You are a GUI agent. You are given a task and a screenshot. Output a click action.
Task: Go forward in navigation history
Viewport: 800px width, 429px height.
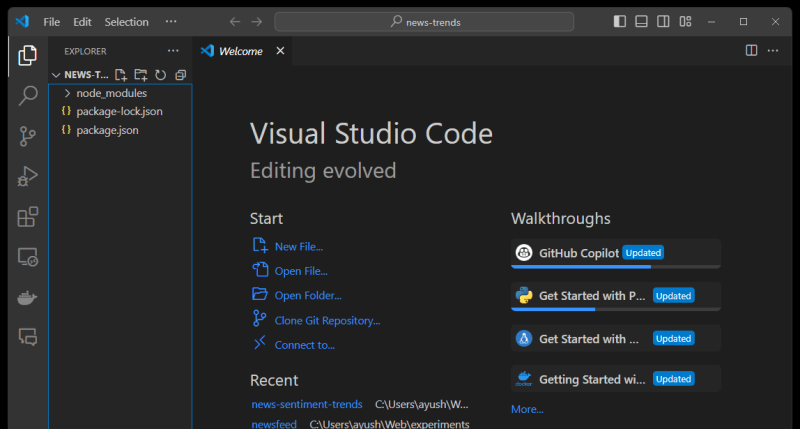(x=257, y=22)
